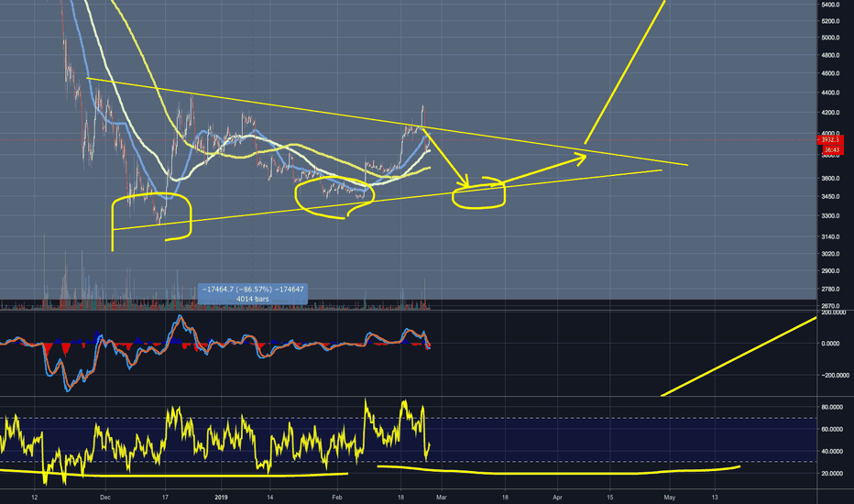
Task: Click the -200.0000 MACD axis label
Action: pos(834,376)
